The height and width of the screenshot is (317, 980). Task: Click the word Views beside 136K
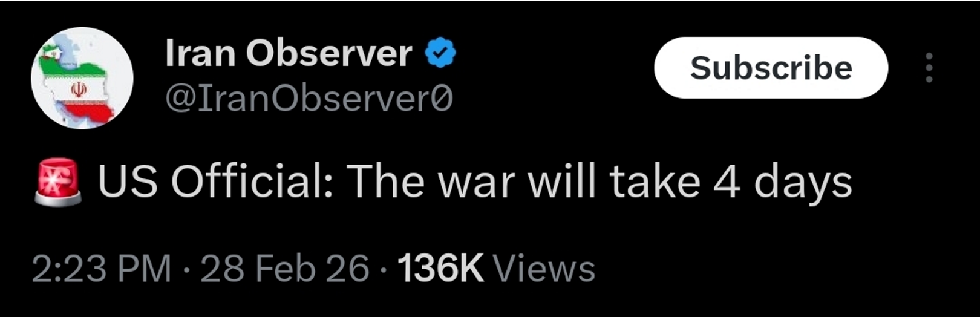pyautogui.click(x=544, y=269)
